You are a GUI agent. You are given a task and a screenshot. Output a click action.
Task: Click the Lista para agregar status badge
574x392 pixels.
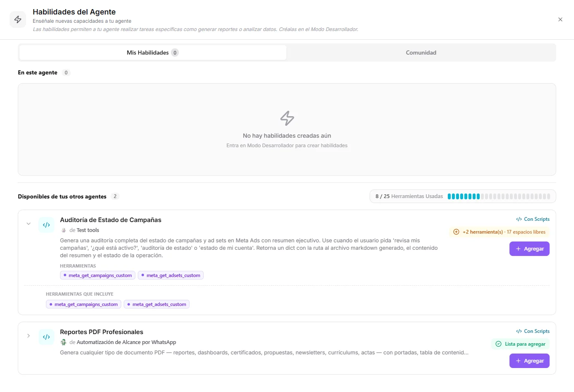[x=521, y=344]
